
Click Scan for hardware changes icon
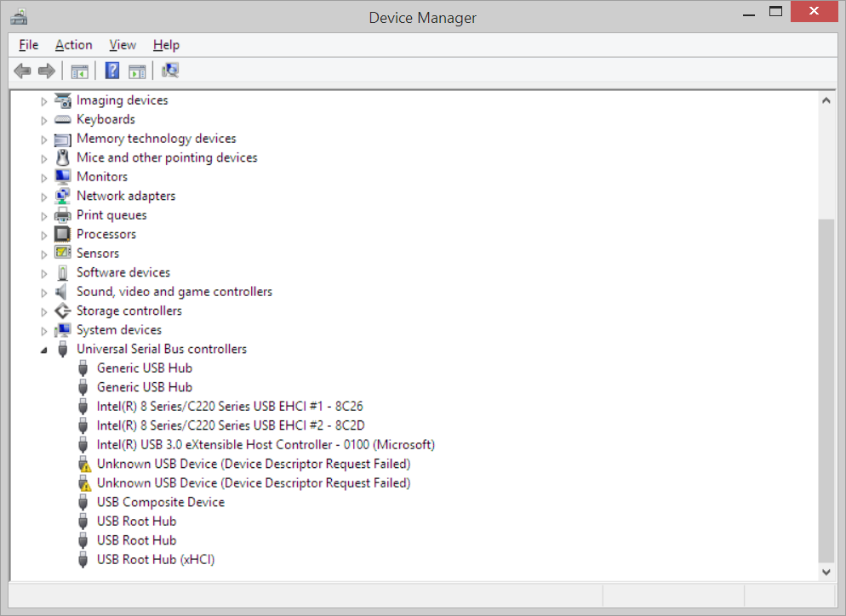pos(170,70)
